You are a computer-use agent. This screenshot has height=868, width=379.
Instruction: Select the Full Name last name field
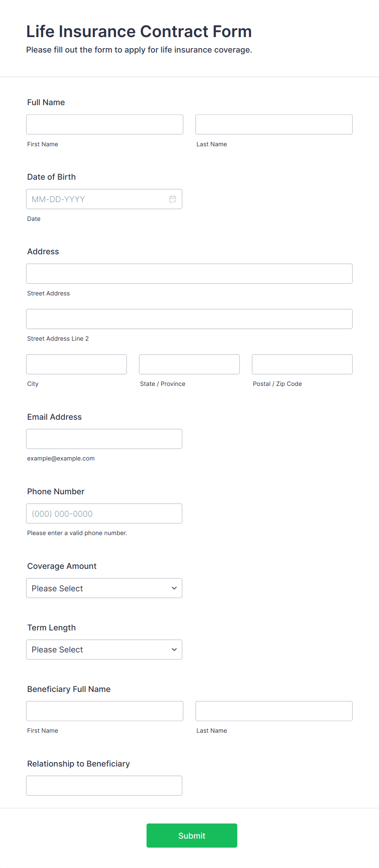pyautogui.click(x=274, y=124)
